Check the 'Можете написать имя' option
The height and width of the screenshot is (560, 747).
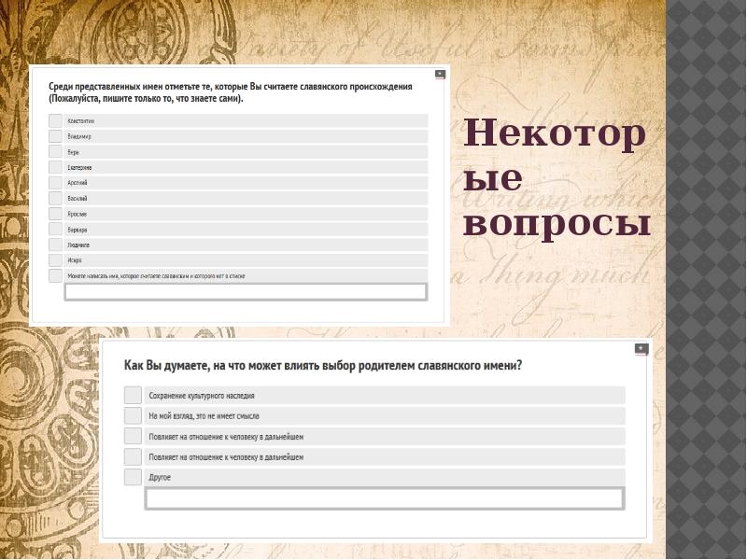(54, 275)
